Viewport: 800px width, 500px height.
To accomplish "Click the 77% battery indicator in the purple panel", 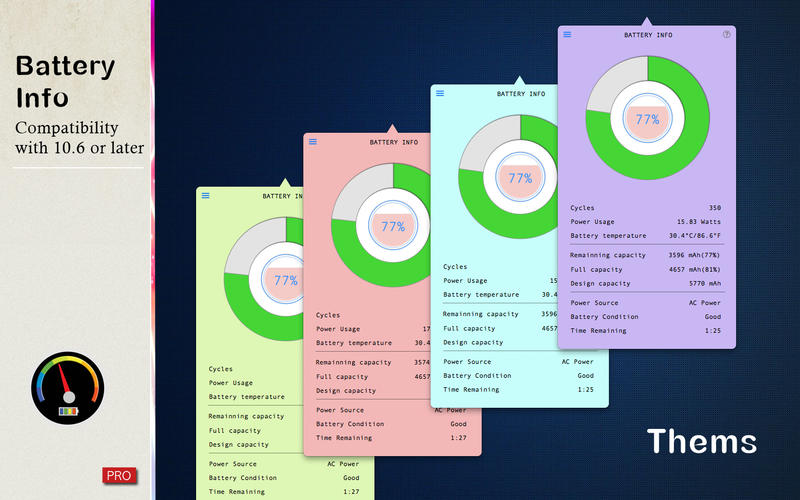I will click(x=647, y=119).
